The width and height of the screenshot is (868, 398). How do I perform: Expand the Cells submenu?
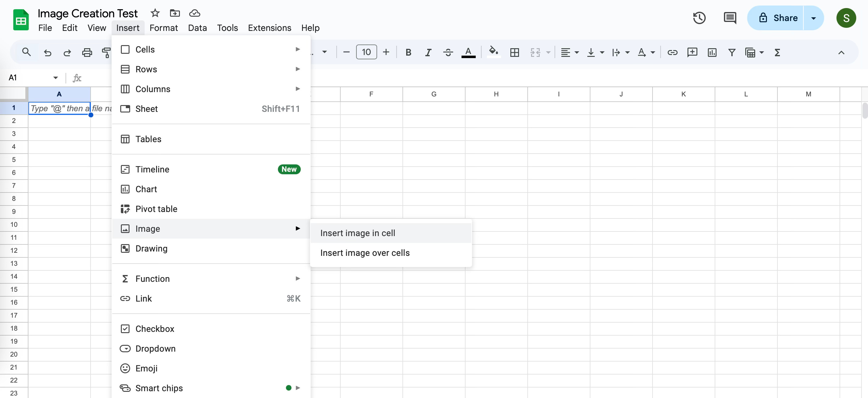tap(211, 49)
